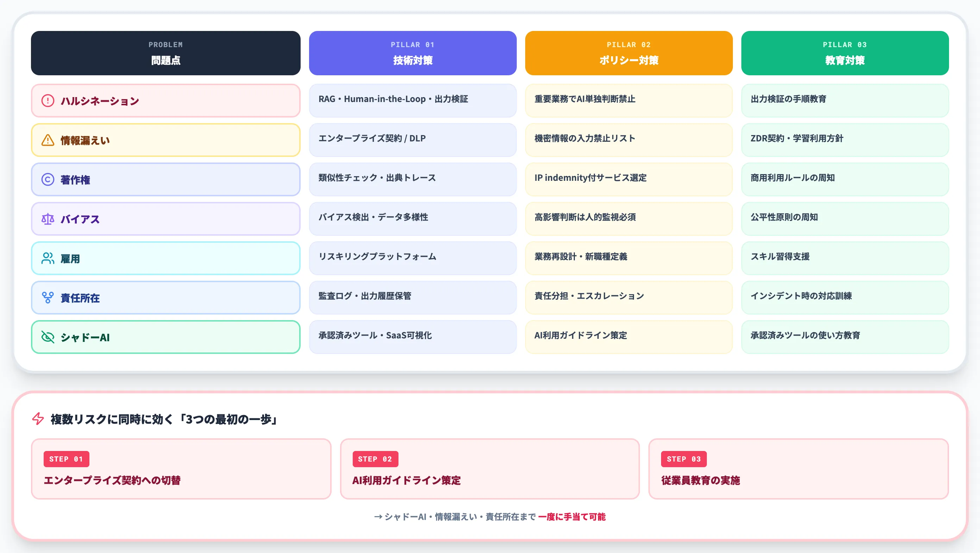Click the インシデント時の対応訓練 cell
Image resolution: width=980 pixels, height=553 pixels.
pyautogui.click(x=845, y=298)
